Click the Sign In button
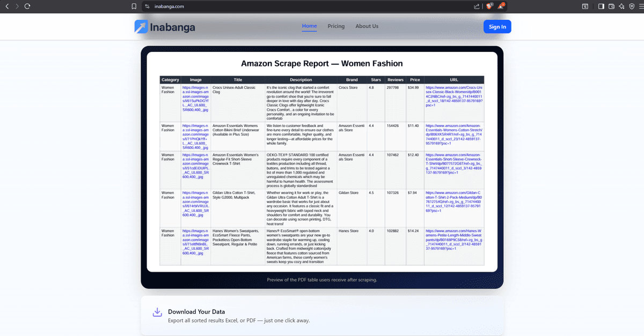Screen dimensions: 644x336 [497, 26]
